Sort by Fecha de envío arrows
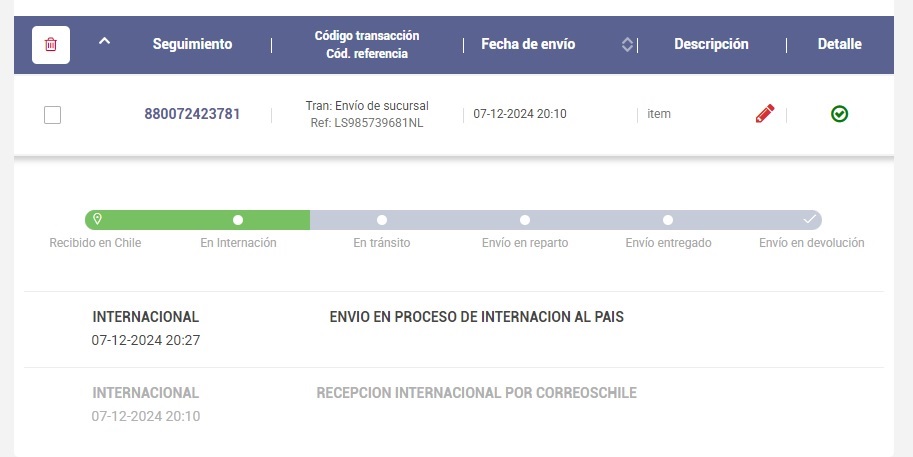This screenshot has width=913, height=457. (627, 44)
